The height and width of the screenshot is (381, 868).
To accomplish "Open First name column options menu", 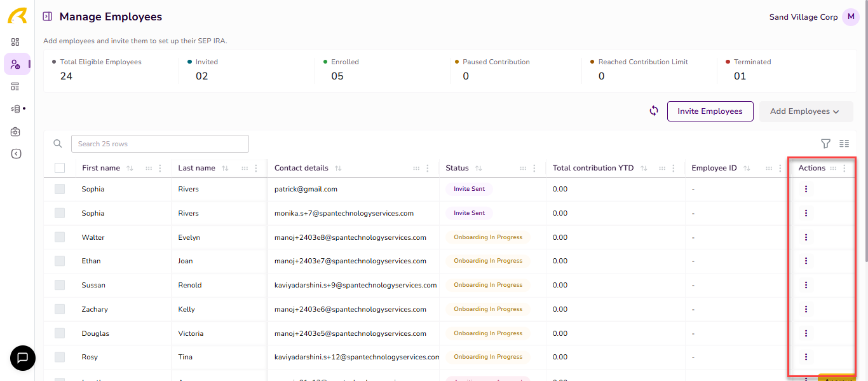I will [x=160, y=169].
